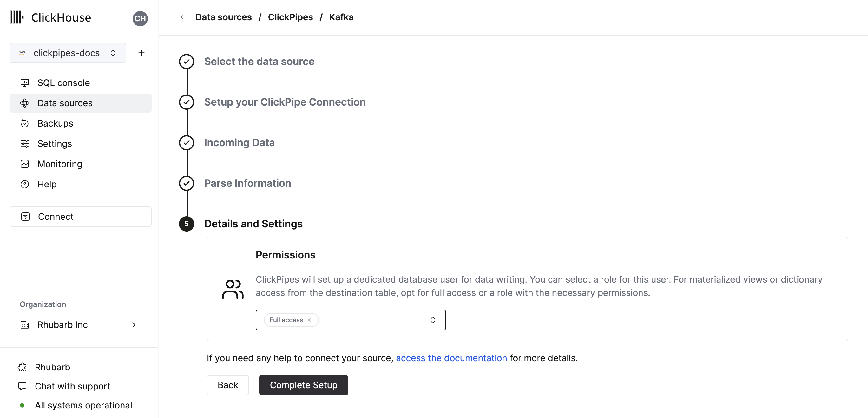Viewport: 868px width, 418px height.
Task: Click the Data sources icon
Action: coord(25,103)
